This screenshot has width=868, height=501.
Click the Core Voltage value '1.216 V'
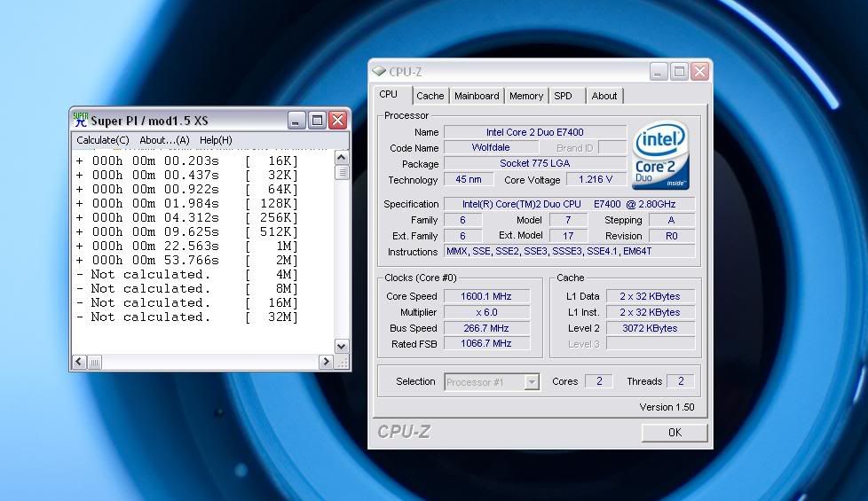[x=596, y=180]
